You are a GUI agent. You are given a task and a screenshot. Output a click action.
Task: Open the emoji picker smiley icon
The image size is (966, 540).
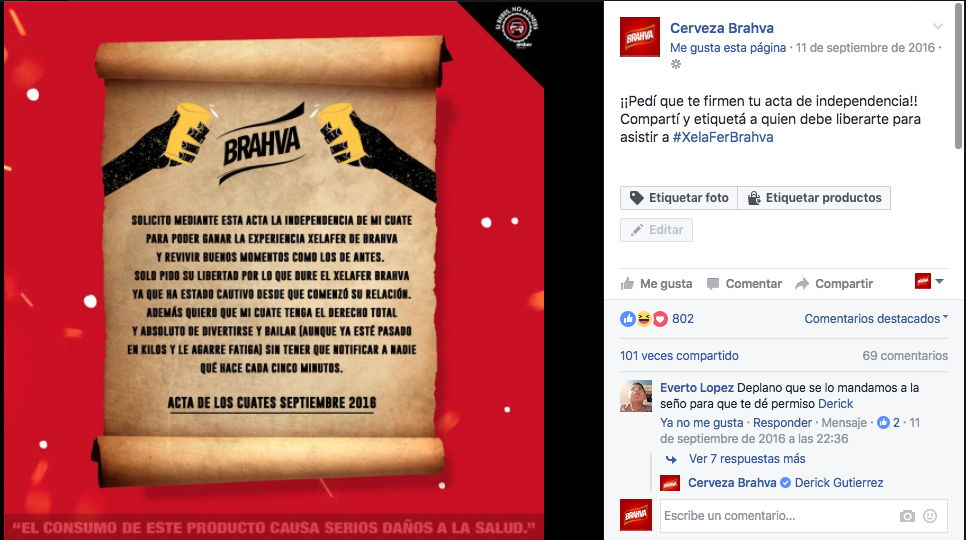point(930,516)
